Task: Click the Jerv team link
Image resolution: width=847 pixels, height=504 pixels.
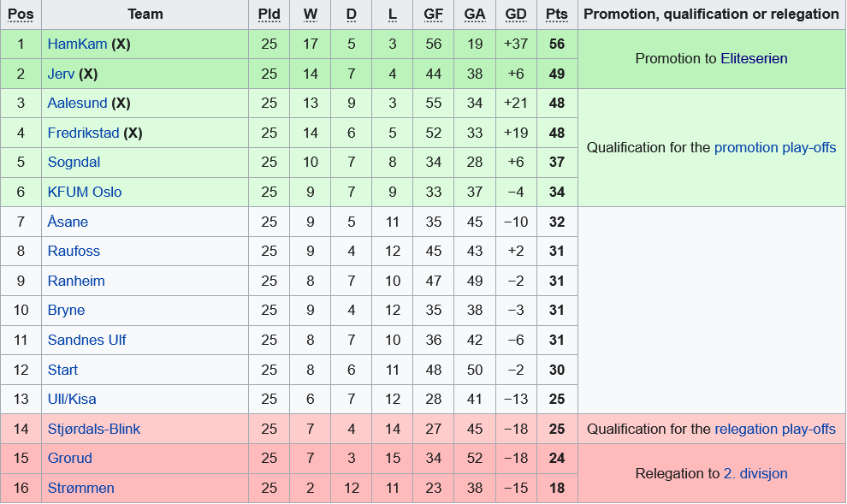Action: click(x=61, y=74)
